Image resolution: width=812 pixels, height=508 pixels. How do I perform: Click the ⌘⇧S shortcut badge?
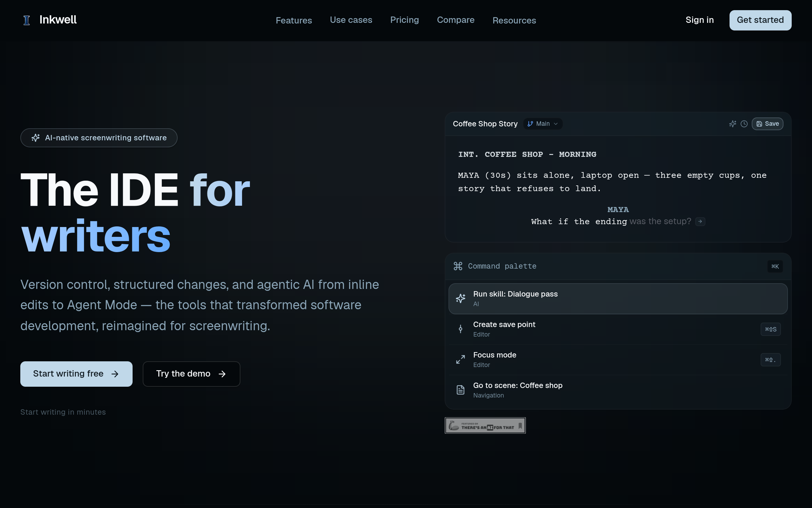coord(771,329)
